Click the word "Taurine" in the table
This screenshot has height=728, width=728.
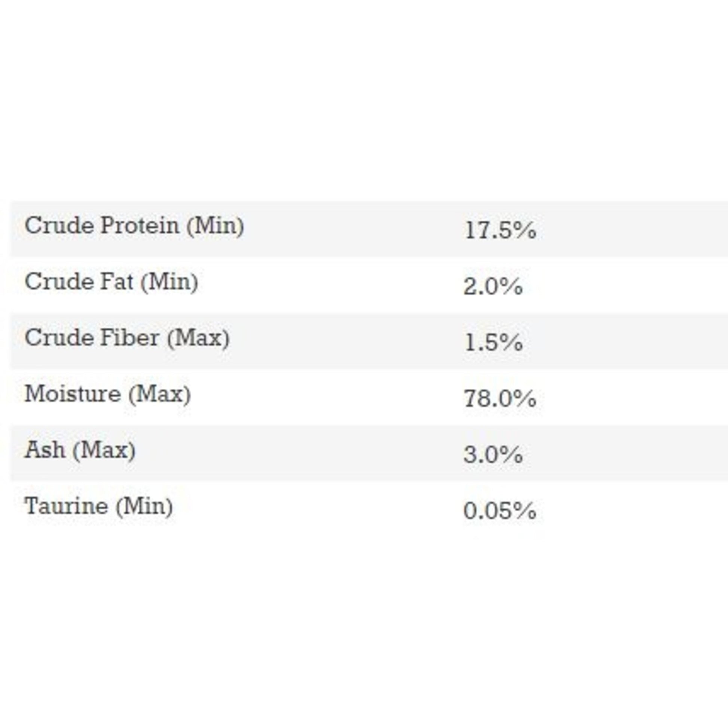tap(66, 506)
